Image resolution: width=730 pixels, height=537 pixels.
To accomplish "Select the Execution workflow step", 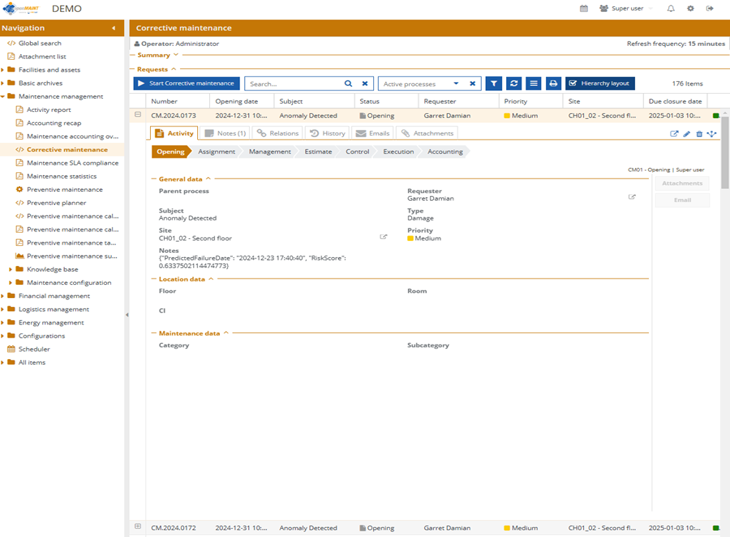I will (x=398, y=151).
